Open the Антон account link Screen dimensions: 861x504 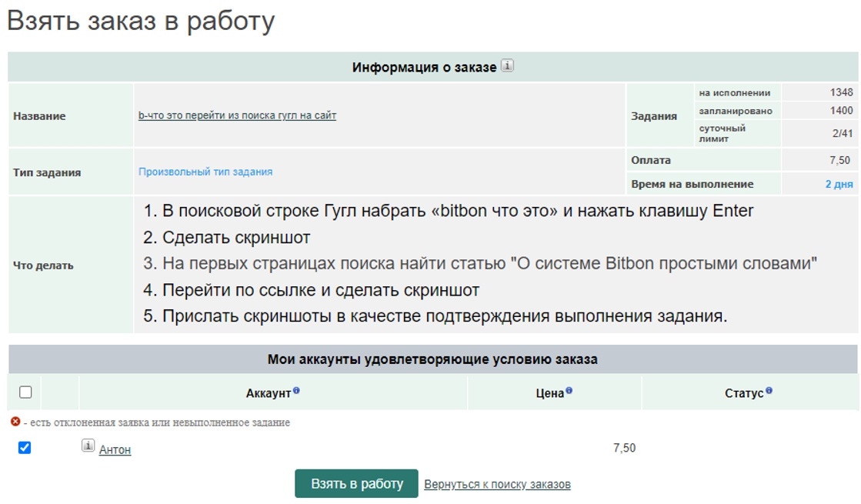(x=115, y=449)
